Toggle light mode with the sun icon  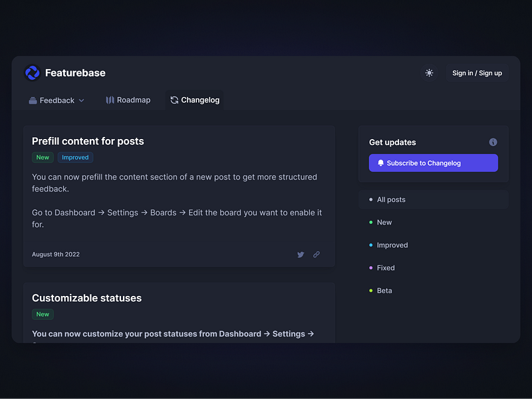429,72
